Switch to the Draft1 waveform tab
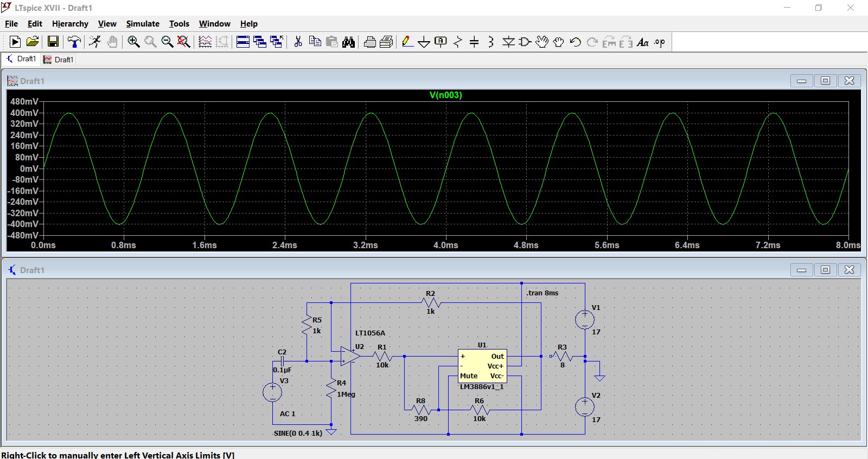This screenshot has height=459, width=868. pyautogui.click(x=58, y=60)
